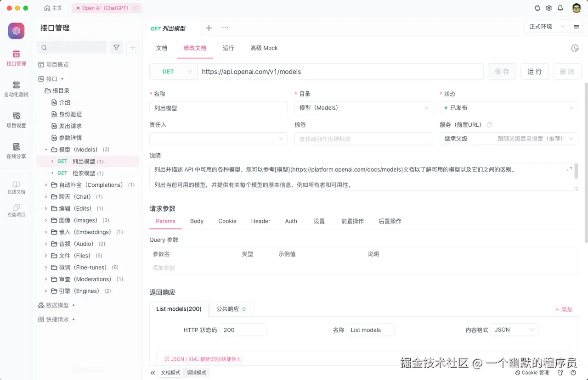Click the OpenAI project logo
Screen dimensions: 588x380
[16, 31]
